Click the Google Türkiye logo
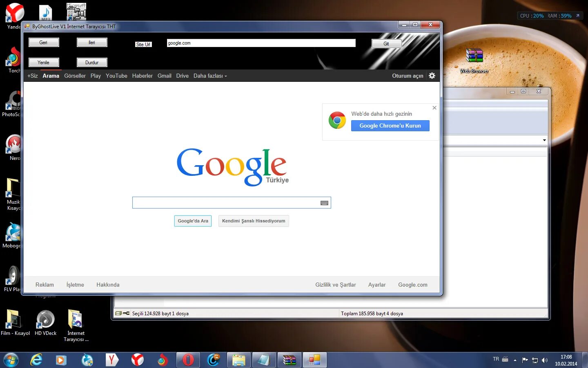Viewport: 588px width, 368px height. 232,167
